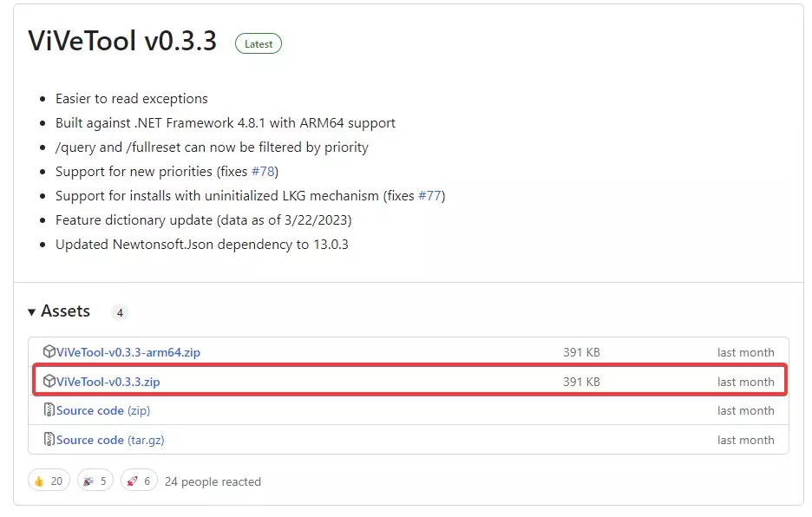Collapse the Assets section triangle

coord(31,312)
